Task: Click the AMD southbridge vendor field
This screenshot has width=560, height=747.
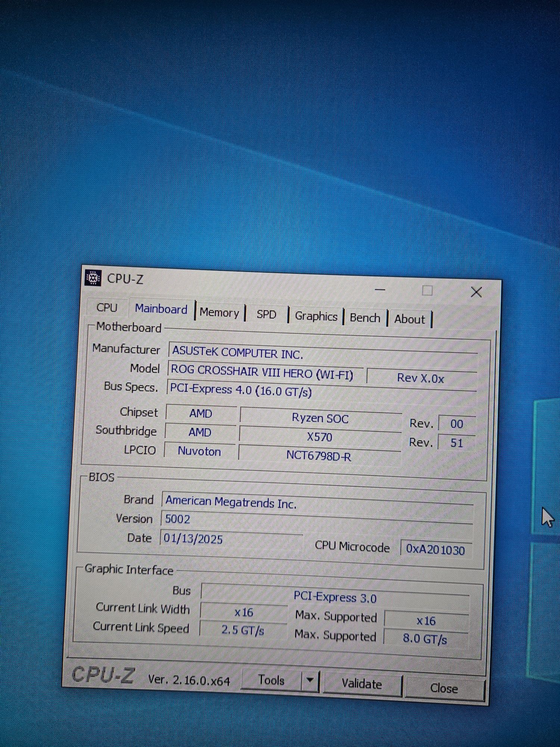Action: 200,432
